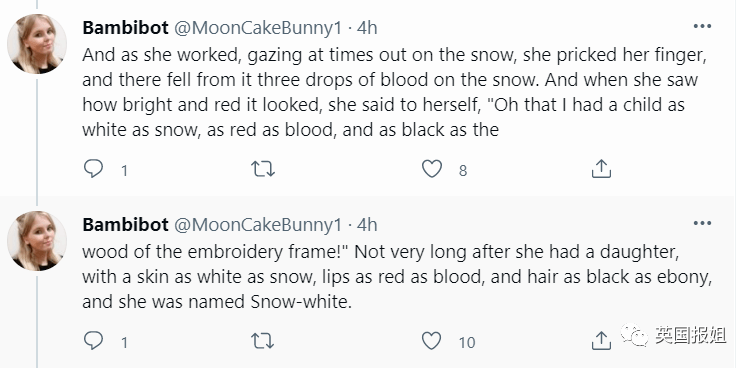Open @MoonCakeBunny1 handle in first tweet

pyautogui.click(x=258, y=28)
